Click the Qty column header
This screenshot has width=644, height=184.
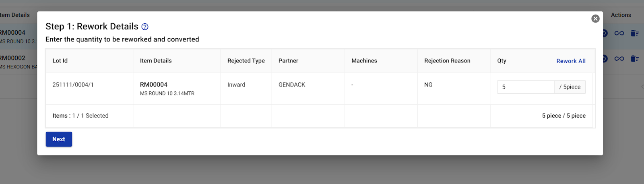502,61
